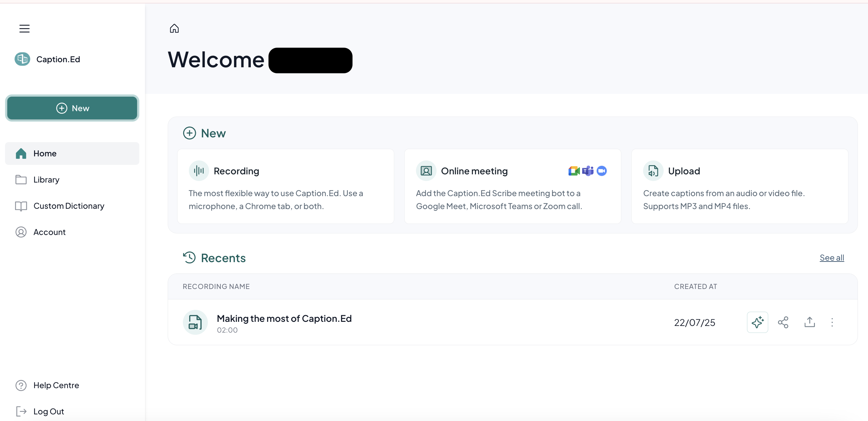
Task: Click the Help Centre question mark icon
Action: [21, 385]
